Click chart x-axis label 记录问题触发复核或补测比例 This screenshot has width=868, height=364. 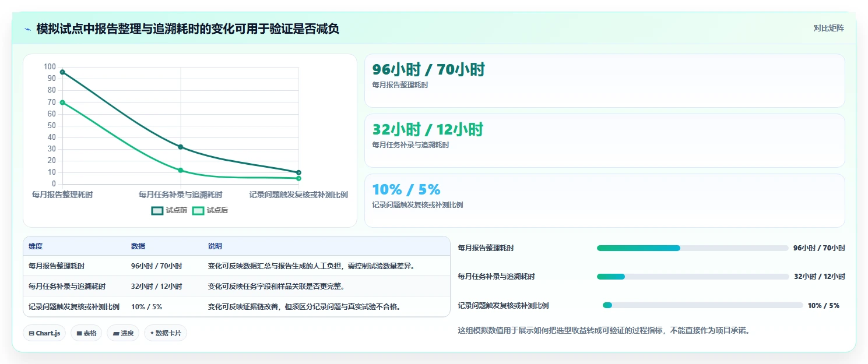(298, 195)
